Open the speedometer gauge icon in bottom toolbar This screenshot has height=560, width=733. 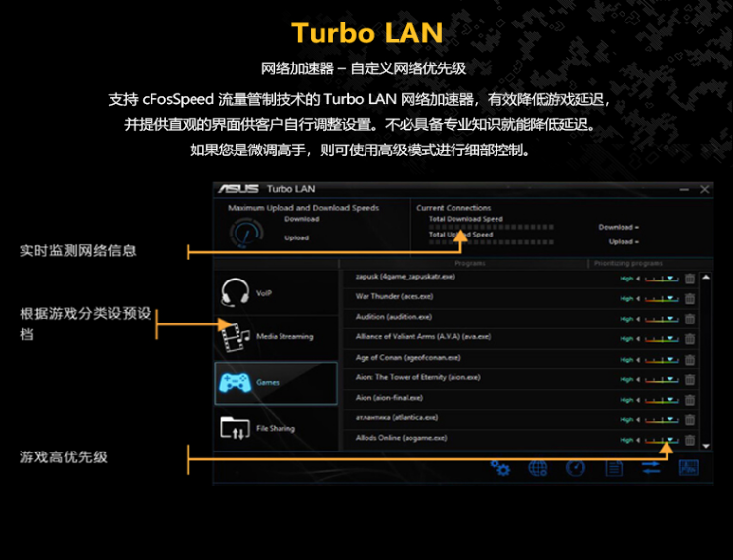tap(576, 468)
